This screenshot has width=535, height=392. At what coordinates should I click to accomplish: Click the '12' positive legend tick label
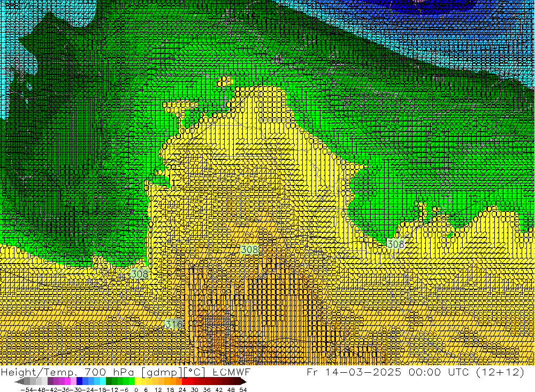(x=158, y=390)
